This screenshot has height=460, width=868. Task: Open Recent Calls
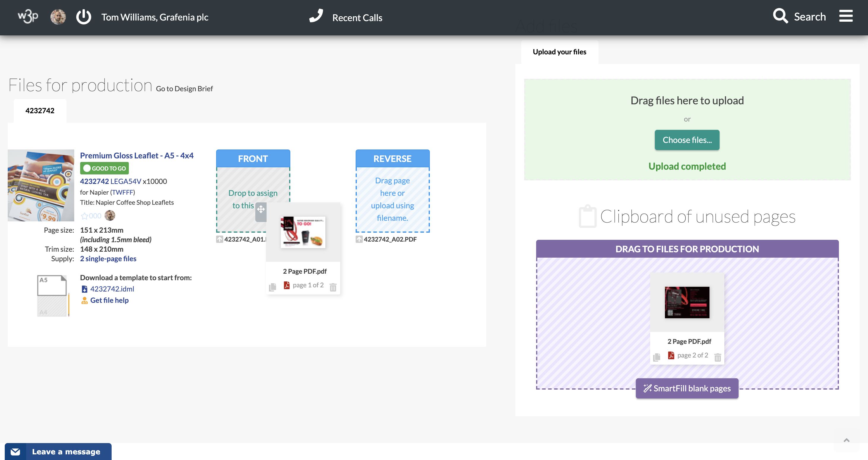(357, 18)
